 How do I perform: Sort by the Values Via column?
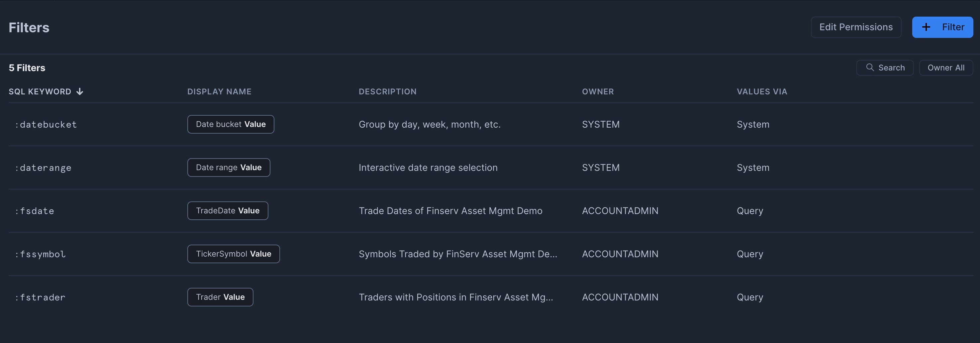(x=762, y=91)
